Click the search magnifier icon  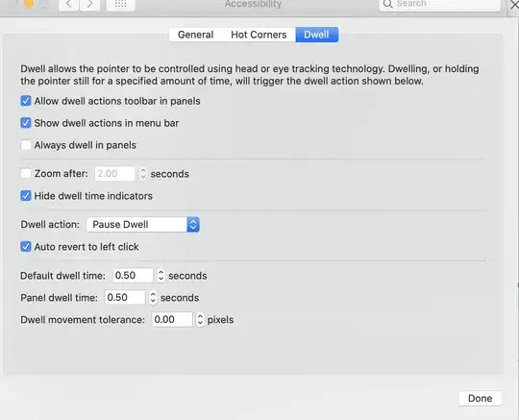[387, 4]
